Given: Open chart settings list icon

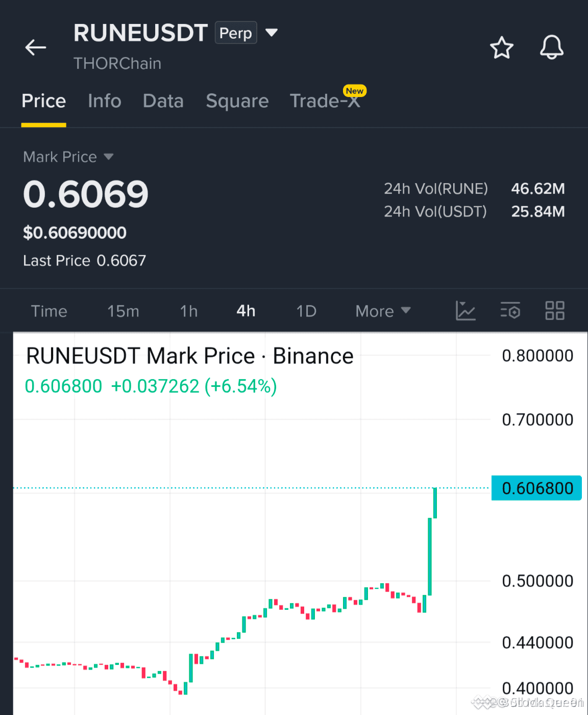Looking at the screenshot, I should tap(510, 311).
